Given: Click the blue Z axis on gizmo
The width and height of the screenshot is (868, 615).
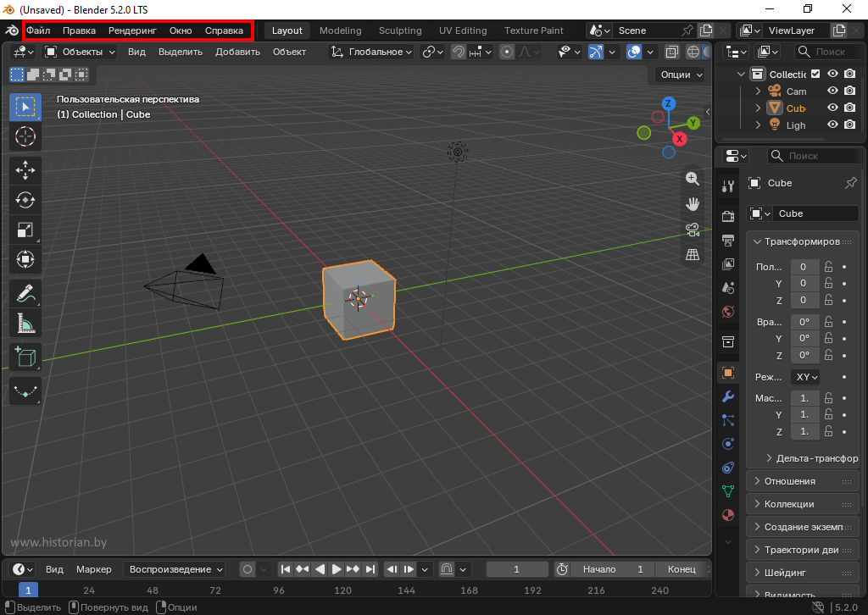Looking at the screenshot, I should [669, 103].
